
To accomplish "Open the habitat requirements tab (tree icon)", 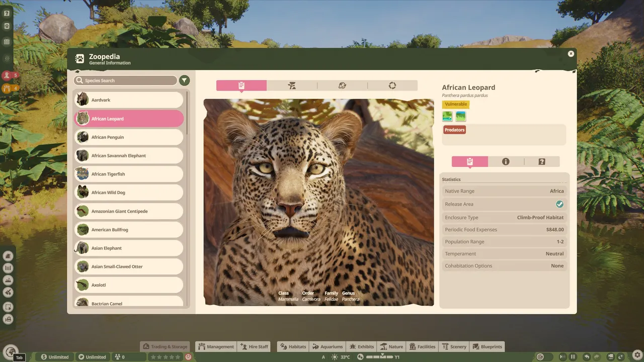I will click(292, 85).
